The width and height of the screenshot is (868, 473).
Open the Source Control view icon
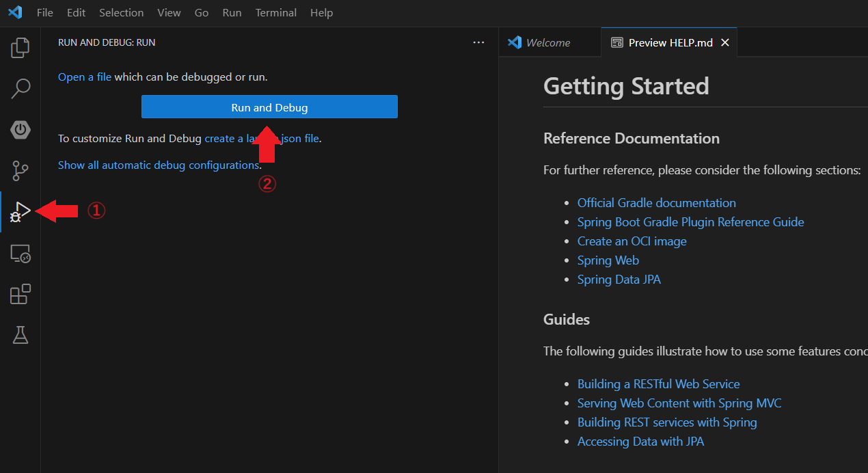click(21, 170)
